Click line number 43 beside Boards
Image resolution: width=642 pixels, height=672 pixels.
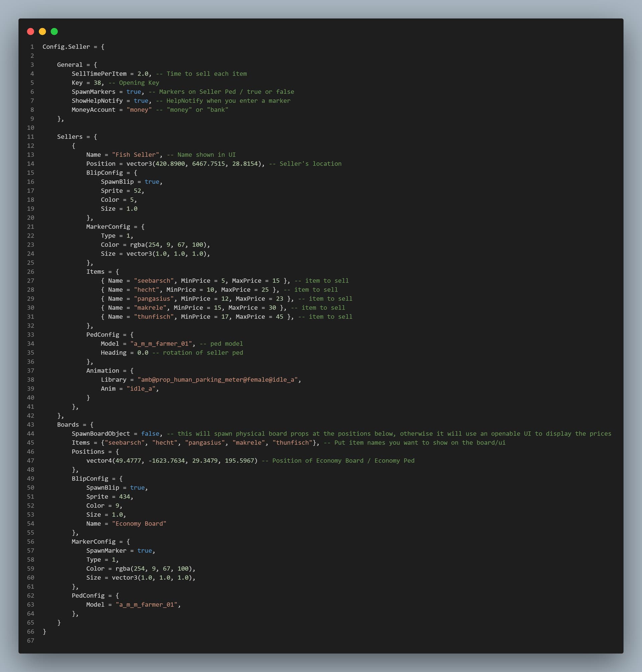30,424
